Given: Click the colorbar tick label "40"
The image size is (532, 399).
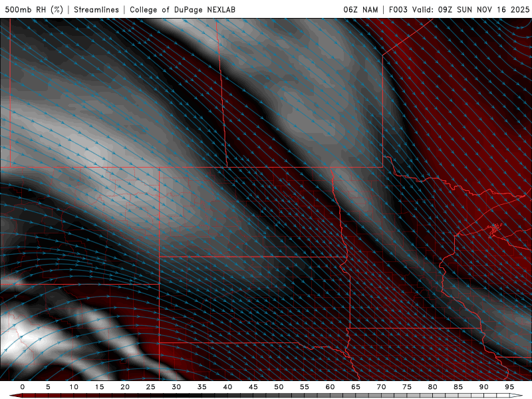Looking at the screenshot, I should coord(227,387).
